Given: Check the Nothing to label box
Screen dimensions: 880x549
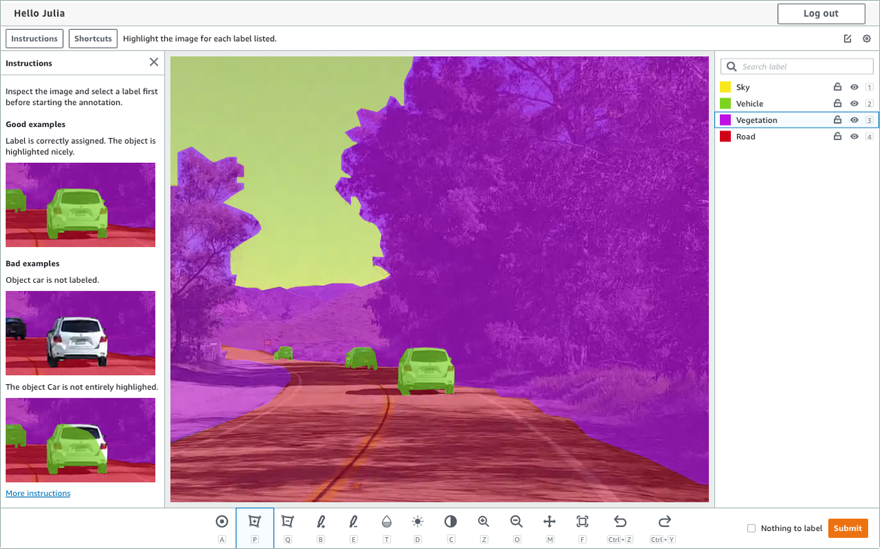Looking at the screenshot, I should (x=751, y=528).
